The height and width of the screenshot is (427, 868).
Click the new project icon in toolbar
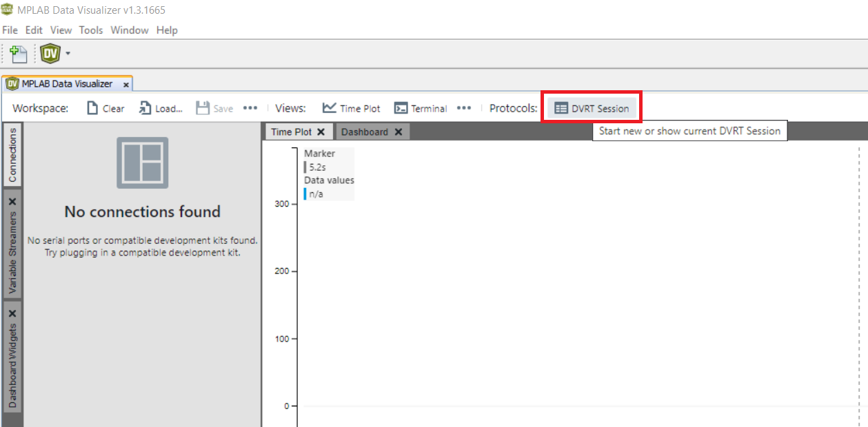[19, 53]
